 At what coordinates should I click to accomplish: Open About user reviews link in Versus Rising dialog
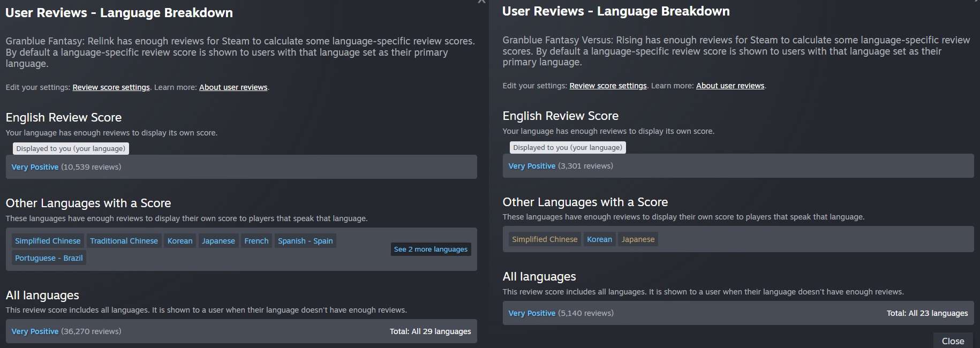click(x=730, y=86)
